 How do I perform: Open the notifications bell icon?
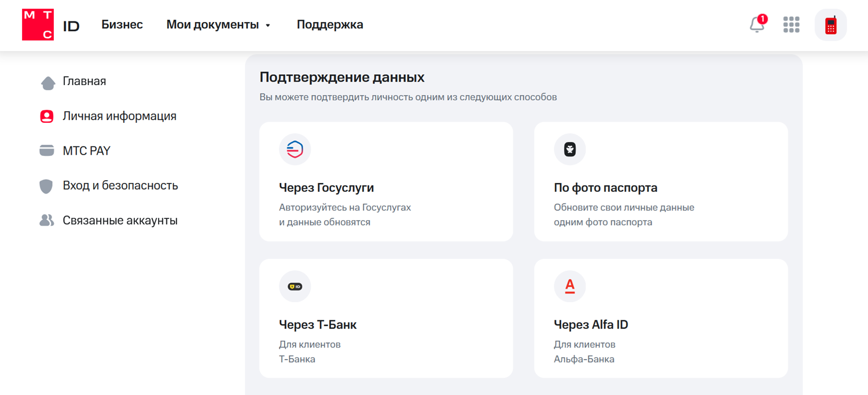tap(757, 24)
